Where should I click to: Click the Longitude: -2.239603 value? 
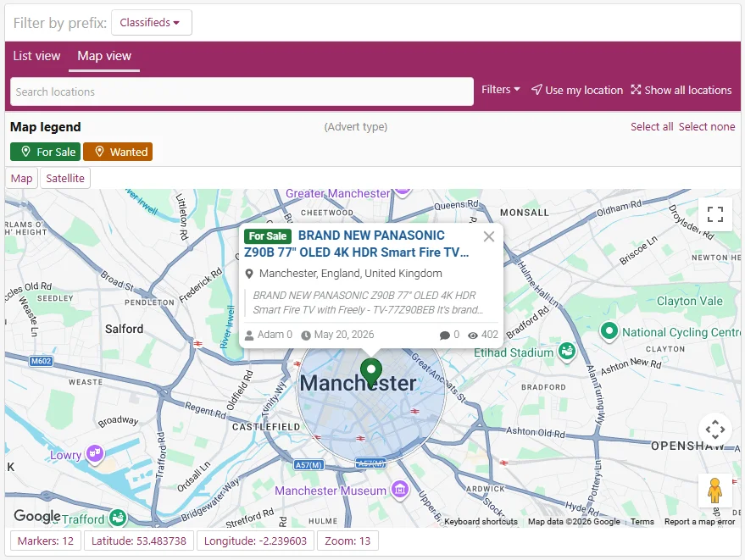(x=256, y=541)
